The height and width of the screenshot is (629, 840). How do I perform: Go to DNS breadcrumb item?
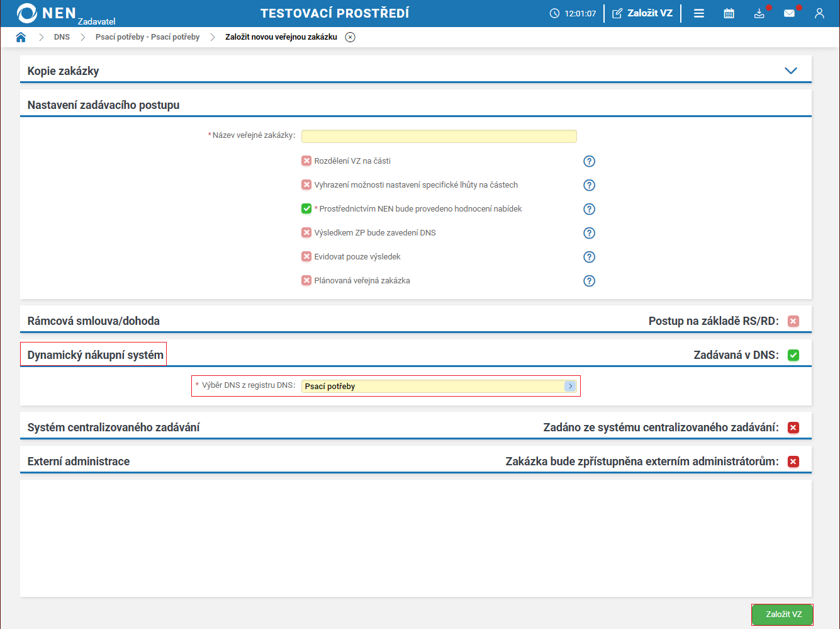coord(62,37)
